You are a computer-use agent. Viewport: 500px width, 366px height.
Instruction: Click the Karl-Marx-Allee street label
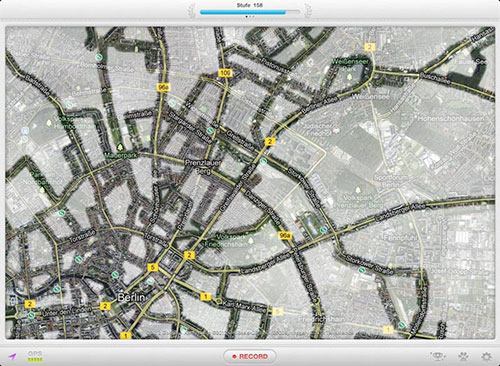[x=243, y=306]
